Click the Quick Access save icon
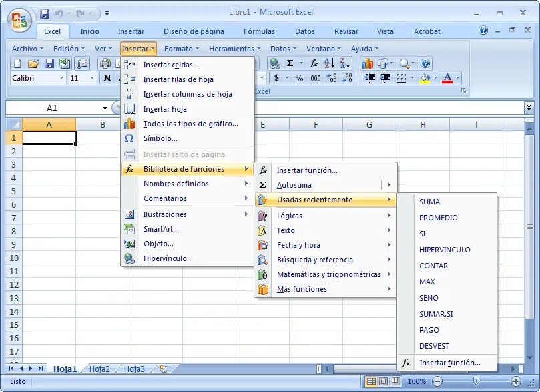Screen dimensions: 540x392 [x=45, y=14]
